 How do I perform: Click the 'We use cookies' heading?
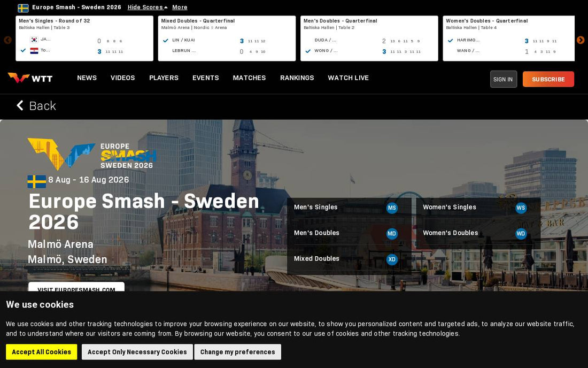click(x=40, y=304)
